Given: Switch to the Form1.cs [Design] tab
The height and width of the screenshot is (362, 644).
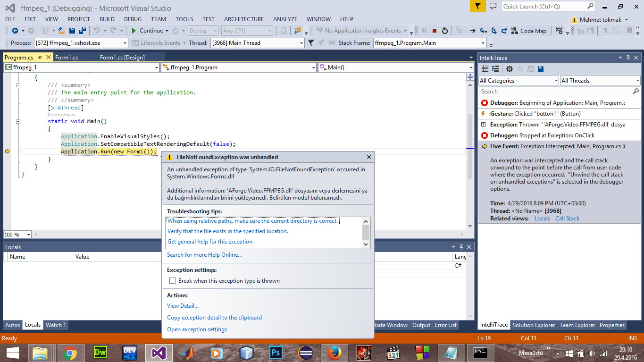Looking at the screenshot, I should pyautogui.click(x=122, y=58).
